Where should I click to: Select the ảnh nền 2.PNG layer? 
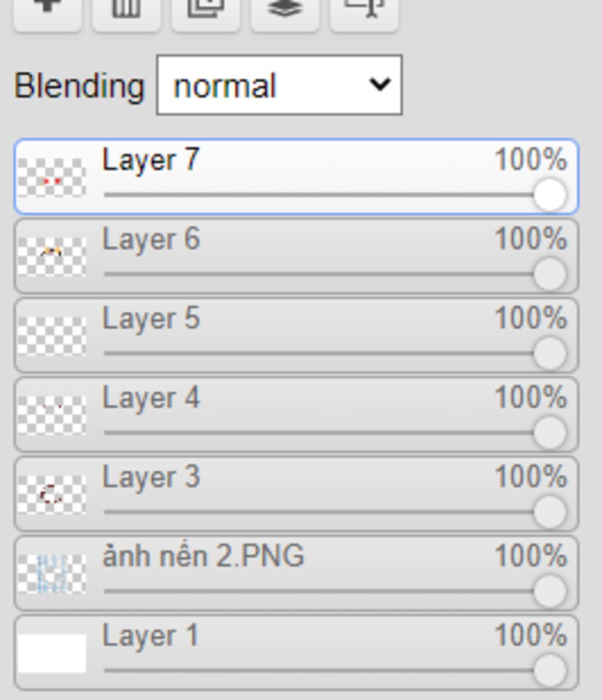296,573
